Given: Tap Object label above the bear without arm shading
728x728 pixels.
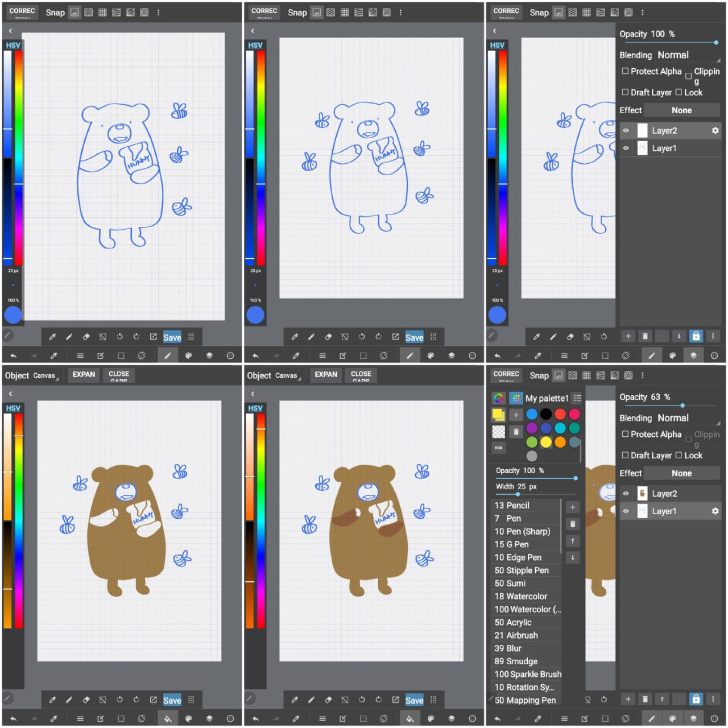Looking at the screenshot, I should coord(17,375).
